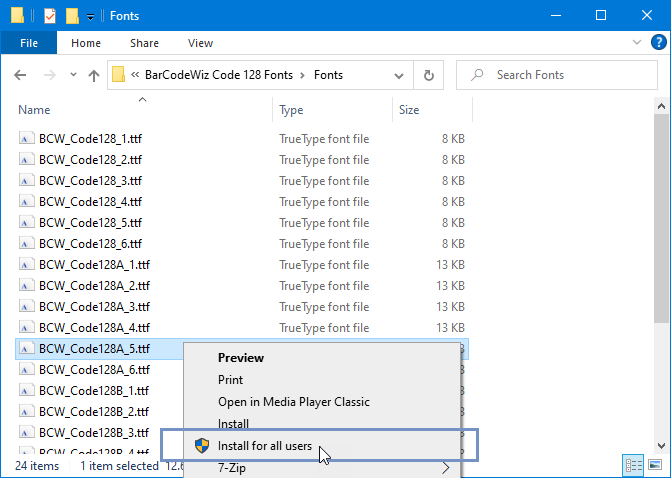Viewport: 671px width, 478px height.
Task: Click the shield icon beside Install for all users
Action: pyautogui.click(x=202, y=445)
